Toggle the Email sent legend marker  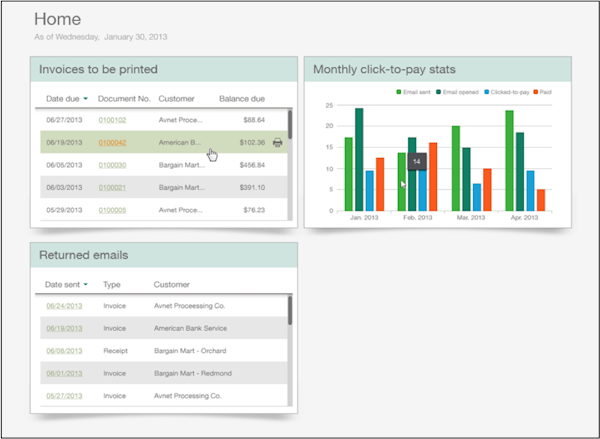pyautogui.click(x=399, y=92)
